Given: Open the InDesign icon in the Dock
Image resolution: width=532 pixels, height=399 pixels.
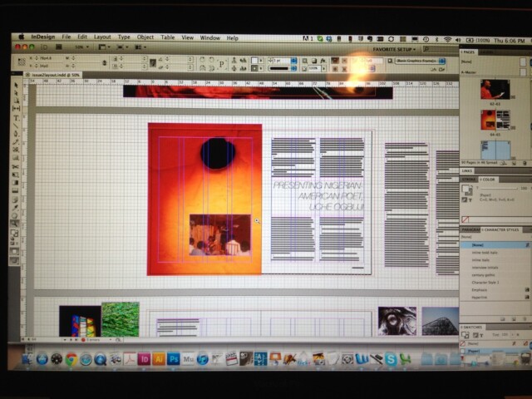Looking at the screenshot, I should [x=144, y=359].
